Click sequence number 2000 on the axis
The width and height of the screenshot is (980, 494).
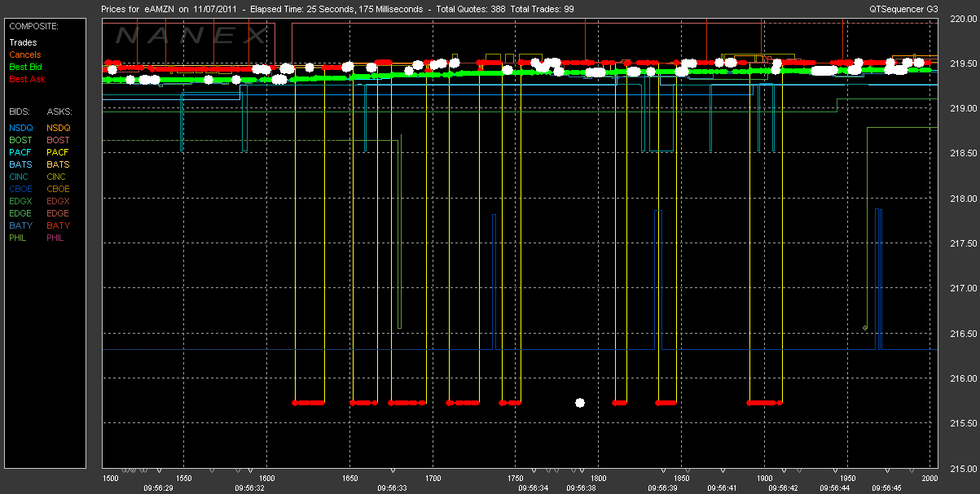[929, 479]
